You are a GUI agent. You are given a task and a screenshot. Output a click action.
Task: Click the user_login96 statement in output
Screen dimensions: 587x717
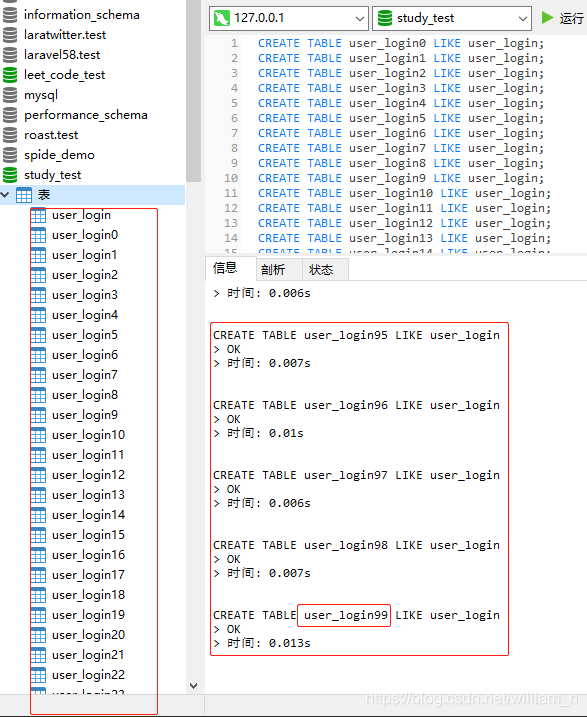click(356, 405)
